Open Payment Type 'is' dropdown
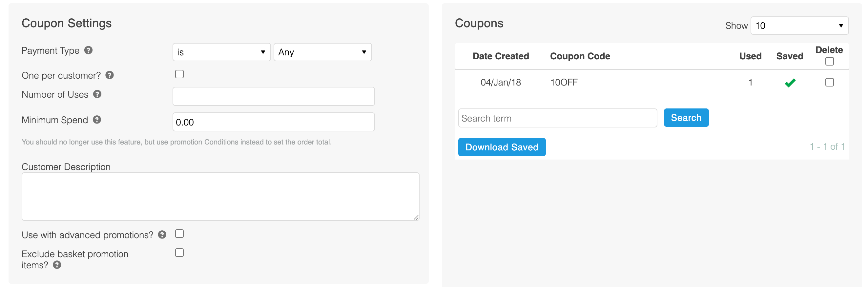 coord(221,52)
